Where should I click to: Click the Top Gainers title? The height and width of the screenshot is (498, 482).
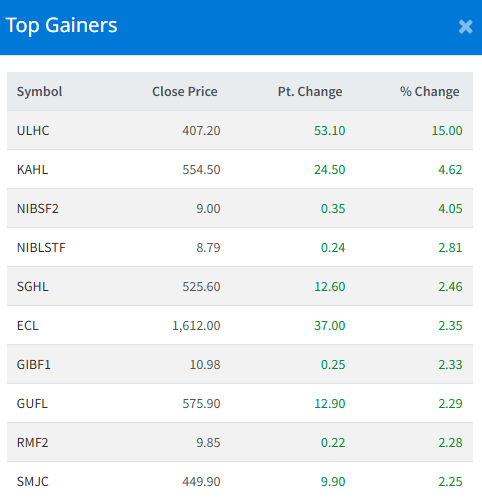coord(62,25)
